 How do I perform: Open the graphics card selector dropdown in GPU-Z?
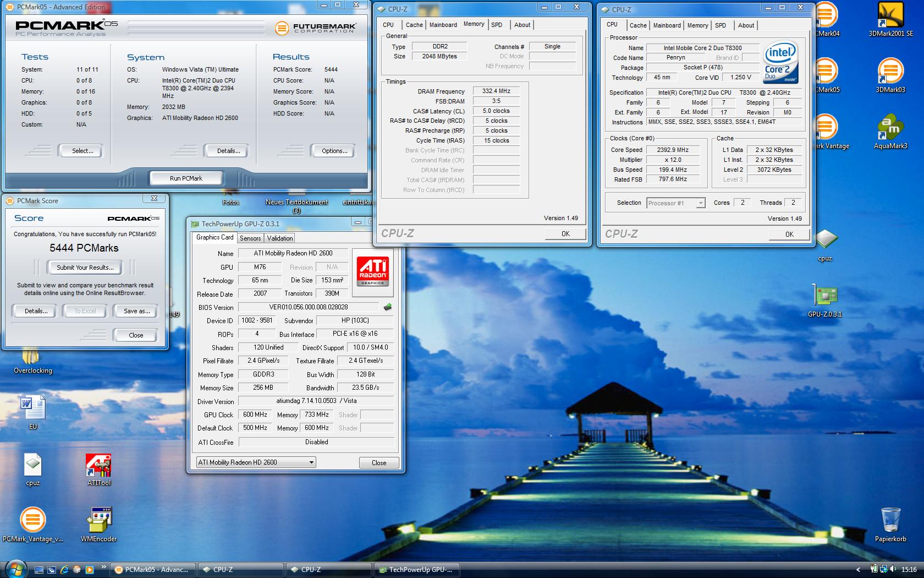pyautogui.click(x=256, y=462)
